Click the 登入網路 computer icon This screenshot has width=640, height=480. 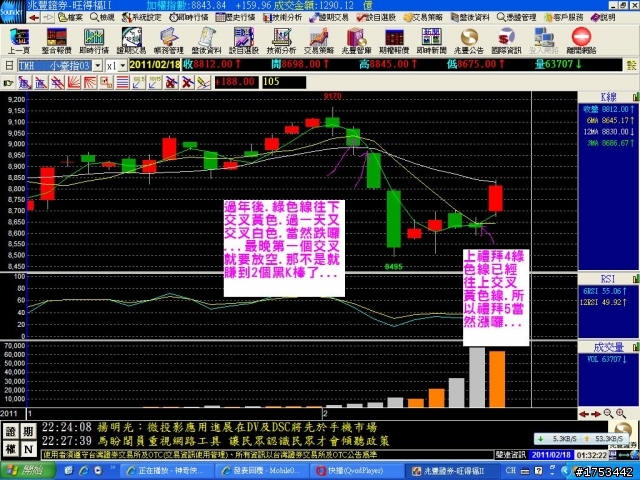544,41
